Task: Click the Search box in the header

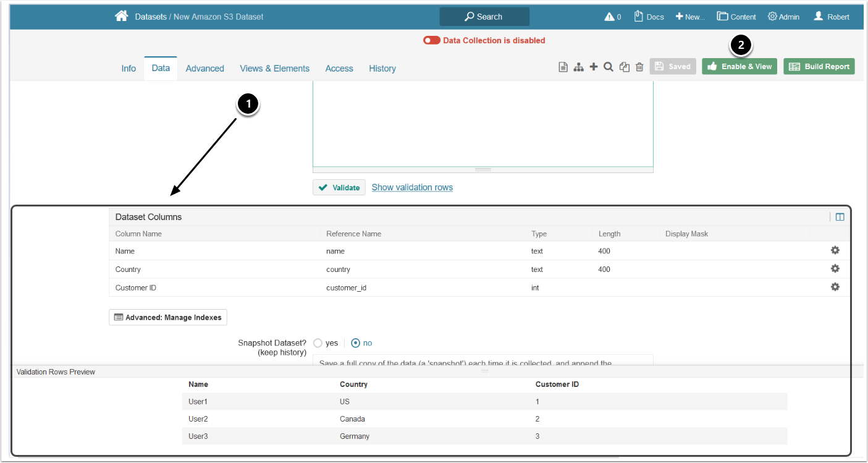Action: click(x=484, y=17)
